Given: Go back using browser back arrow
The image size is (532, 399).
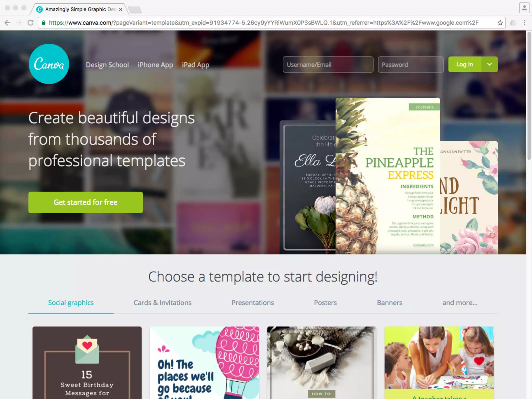Looking at the screenshot, I should click(7, 23).
